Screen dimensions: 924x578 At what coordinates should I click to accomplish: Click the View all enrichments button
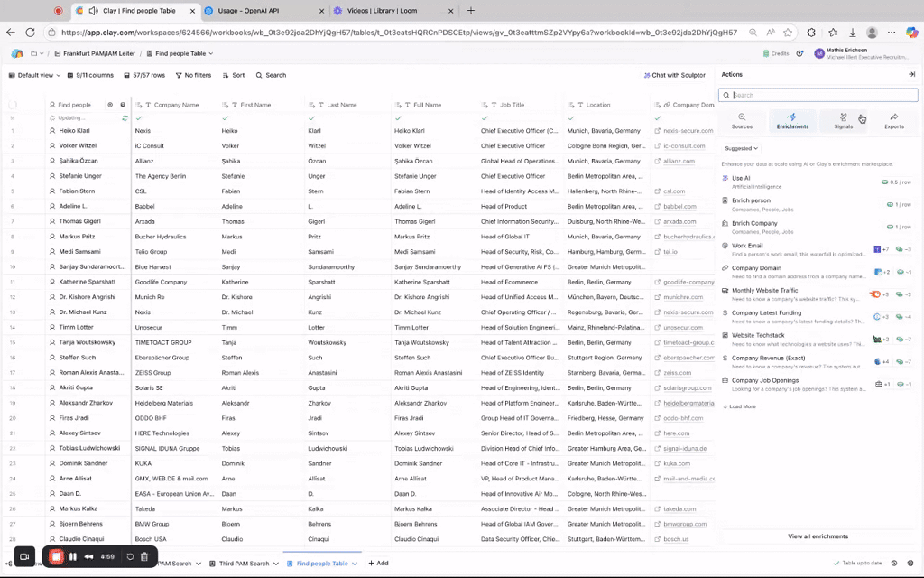coord(818,536)
